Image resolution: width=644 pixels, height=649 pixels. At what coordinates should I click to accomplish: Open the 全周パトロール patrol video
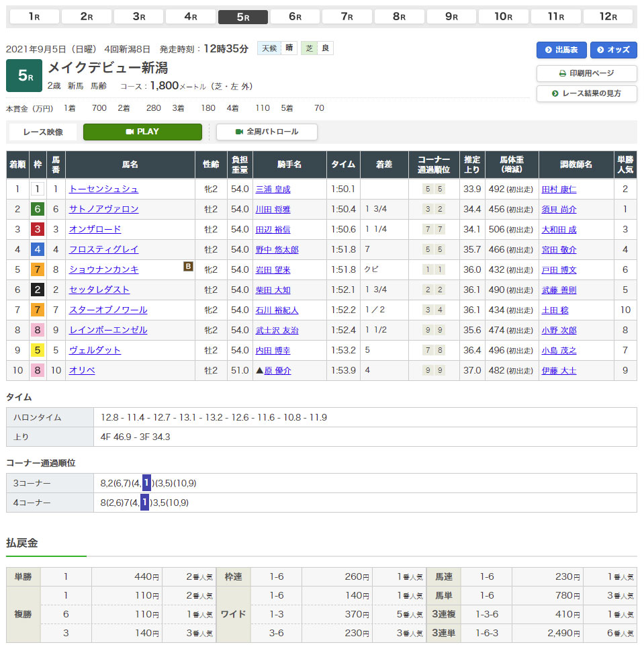click(x=267, y=132)
